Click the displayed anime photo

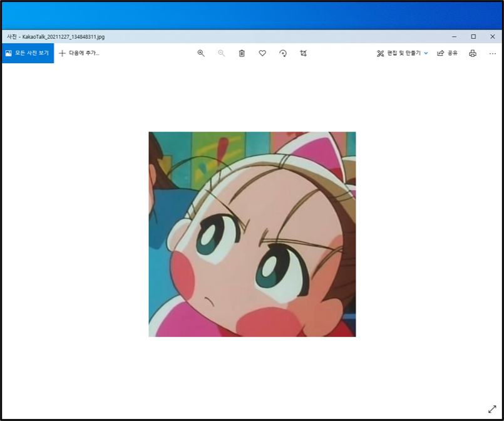pos(252,234)
